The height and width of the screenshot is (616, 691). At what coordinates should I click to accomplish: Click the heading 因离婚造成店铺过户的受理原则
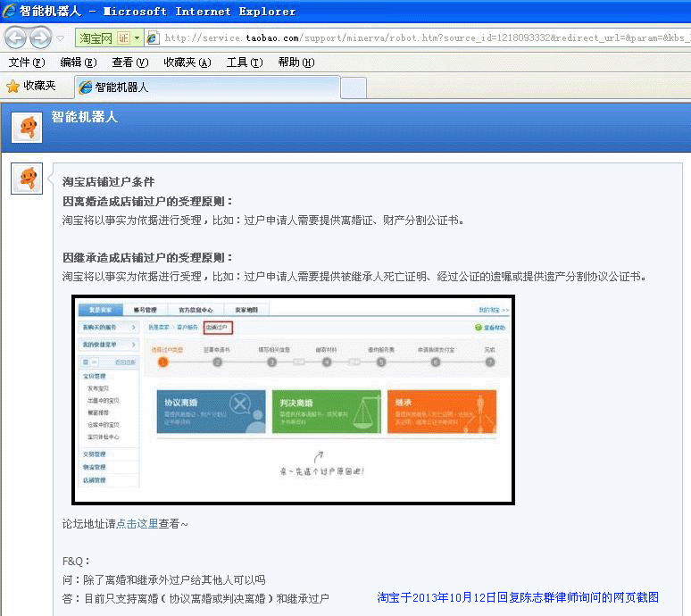pos(147,202)
